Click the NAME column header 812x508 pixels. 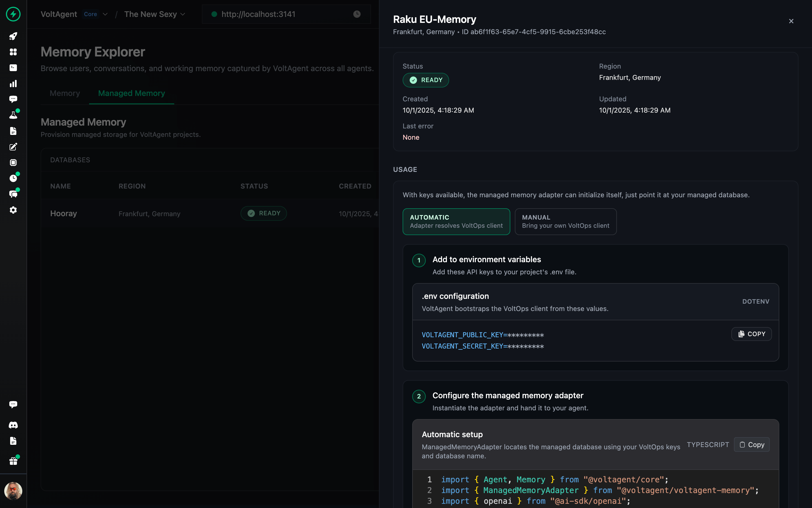[60, 186]
